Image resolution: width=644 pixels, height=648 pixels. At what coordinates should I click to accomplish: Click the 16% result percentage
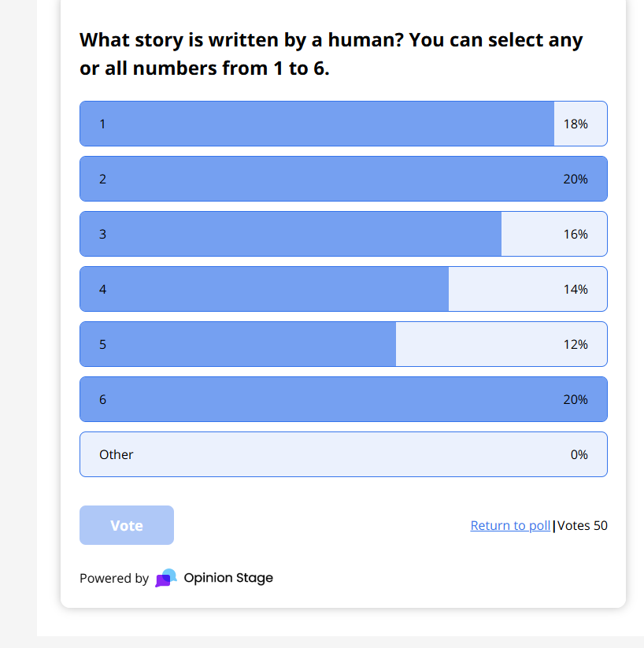(x=576, y=234)
